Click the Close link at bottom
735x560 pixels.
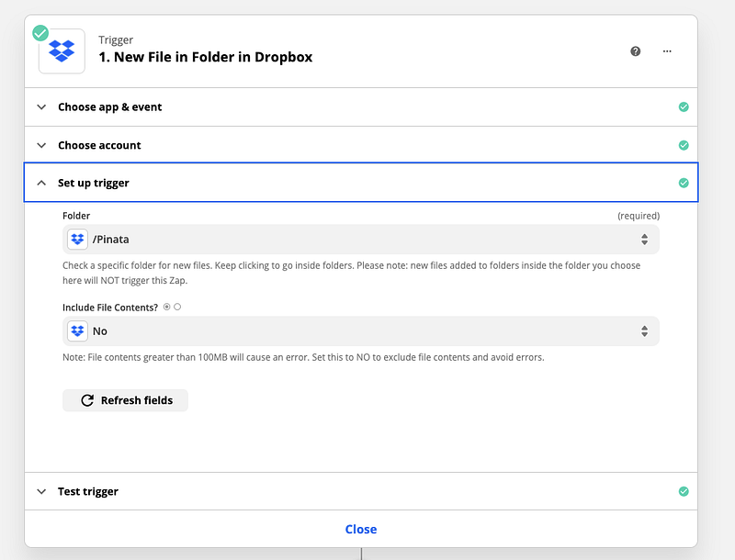361,529
